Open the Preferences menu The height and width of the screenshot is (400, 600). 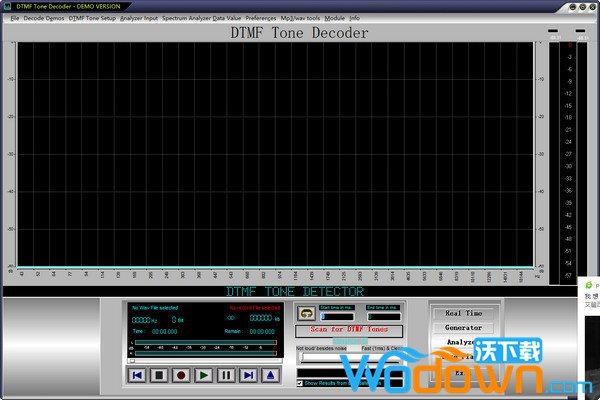point(261,18)
